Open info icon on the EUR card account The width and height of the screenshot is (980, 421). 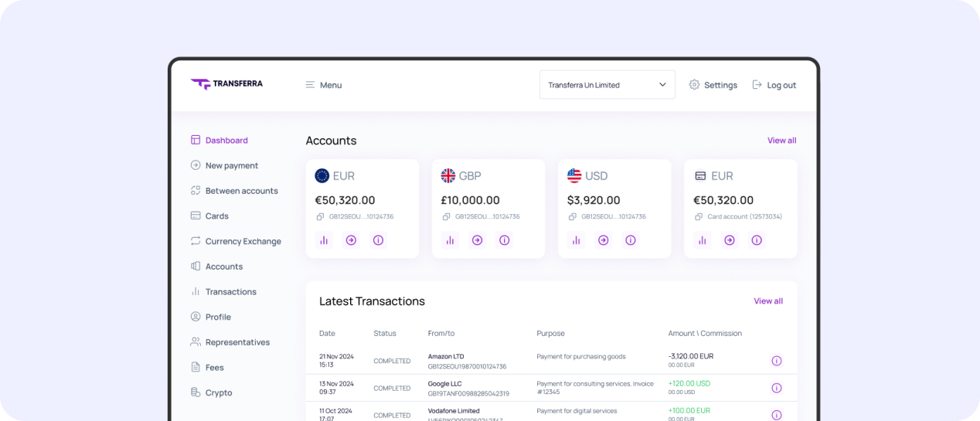pos(757,240)
